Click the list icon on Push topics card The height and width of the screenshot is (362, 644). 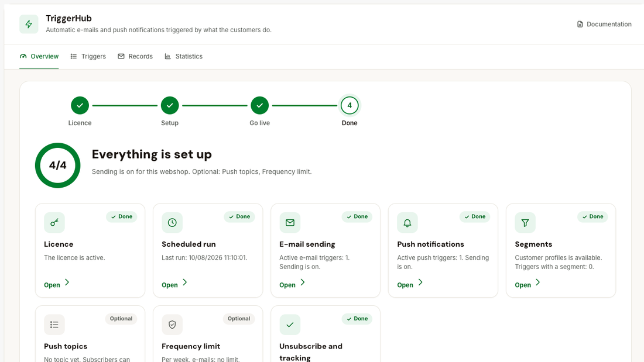pos(54,325)
